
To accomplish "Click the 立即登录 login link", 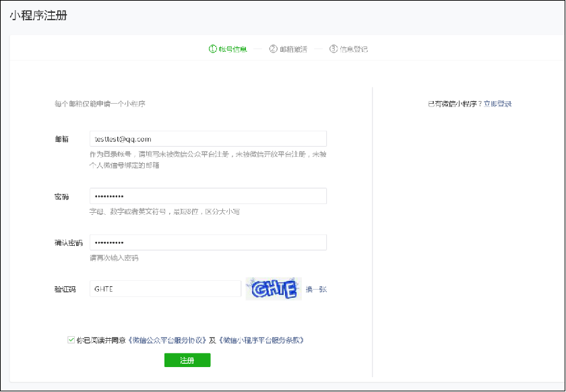I will (x=497, y=104).
